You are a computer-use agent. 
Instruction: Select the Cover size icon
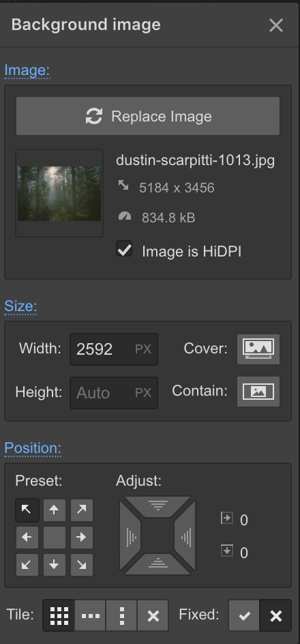(x=258, y=349)
